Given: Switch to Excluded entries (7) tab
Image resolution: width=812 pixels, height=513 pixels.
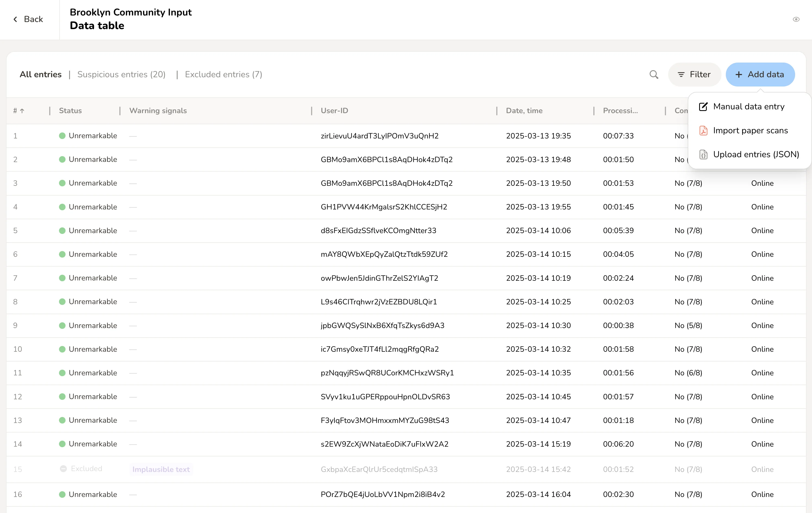Looking at the screenshot, I should tap(224, 74).
